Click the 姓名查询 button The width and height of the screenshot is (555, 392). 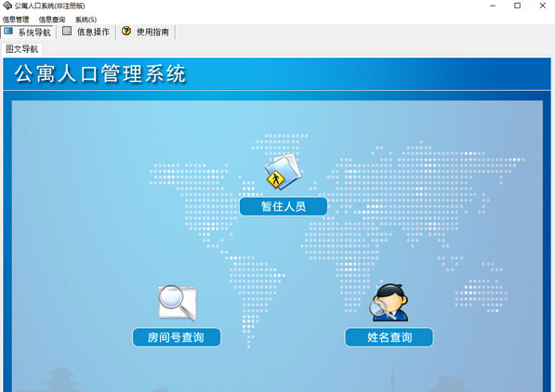tap(389, 337)
